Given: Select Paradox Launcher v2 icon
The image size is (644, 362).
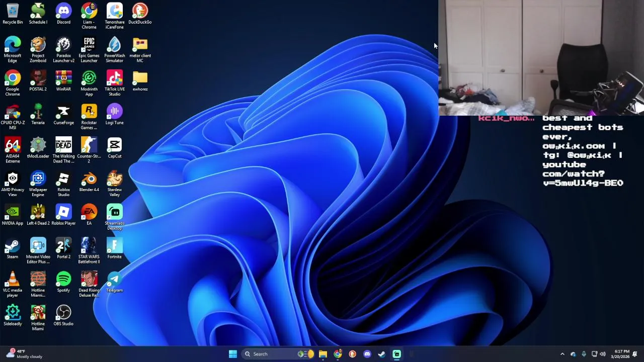Looking at the screenshot, I should 63,50.
